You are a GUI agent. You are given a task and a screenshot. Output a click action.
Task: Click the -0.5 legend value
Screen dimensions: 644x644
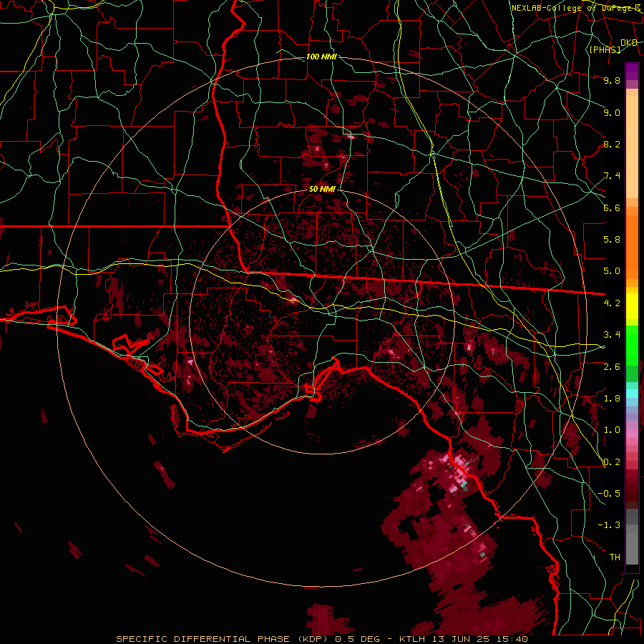pos(609,494)
